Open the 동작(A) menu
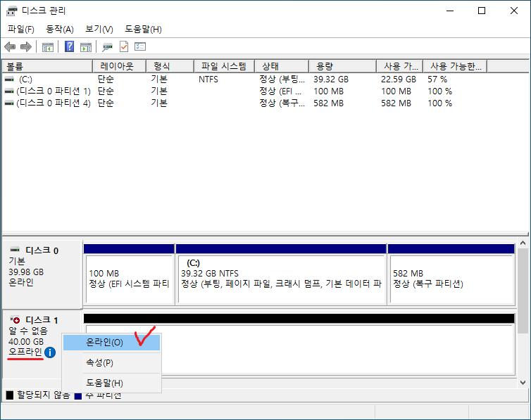 60,30
